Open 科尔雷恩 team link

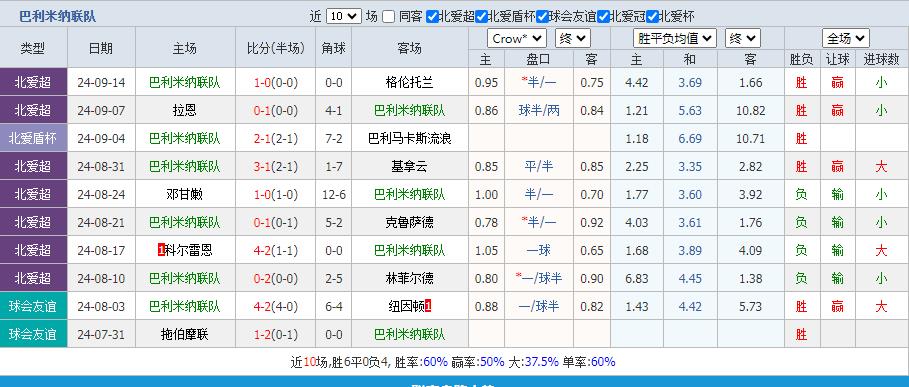(x=188, y=250)
